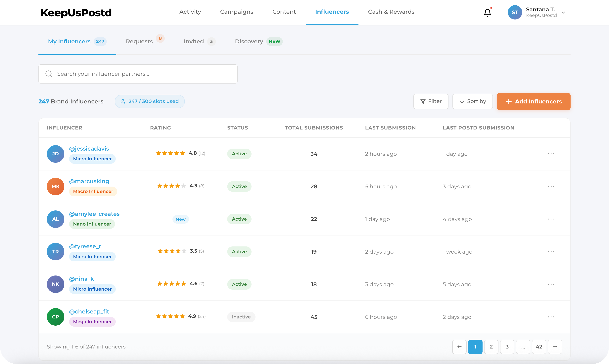This screenshot has width=609, height=364.
Task: Click the search magnifier icon
Action: tap(49, 74)
